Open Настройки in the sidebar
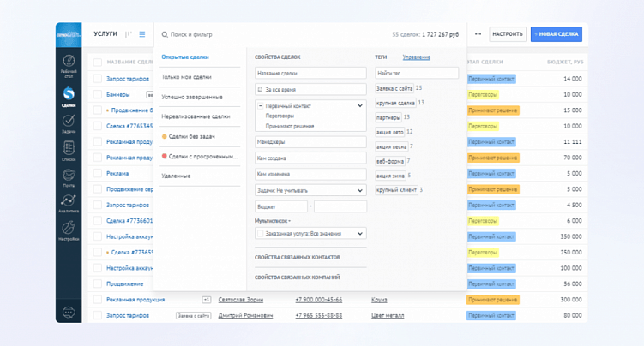This screenshot has width=644, height=346. [69, 230]
